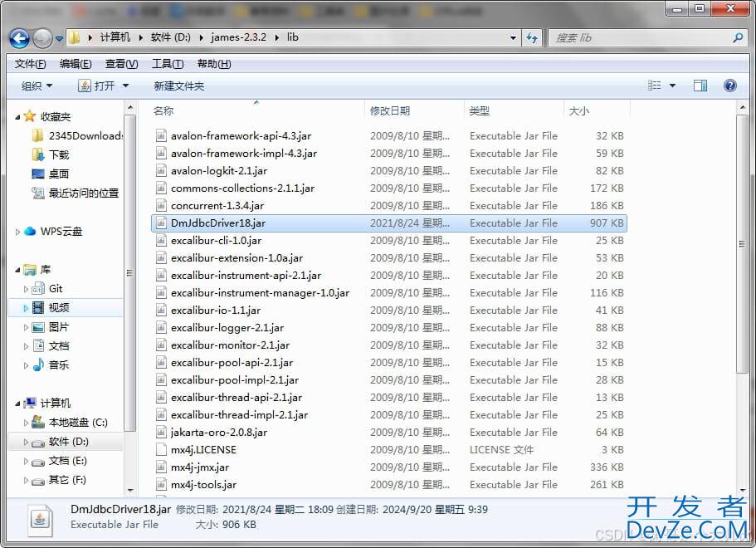Click the Back navigation arrow button

pyautogui.click(x=19, y=38)
